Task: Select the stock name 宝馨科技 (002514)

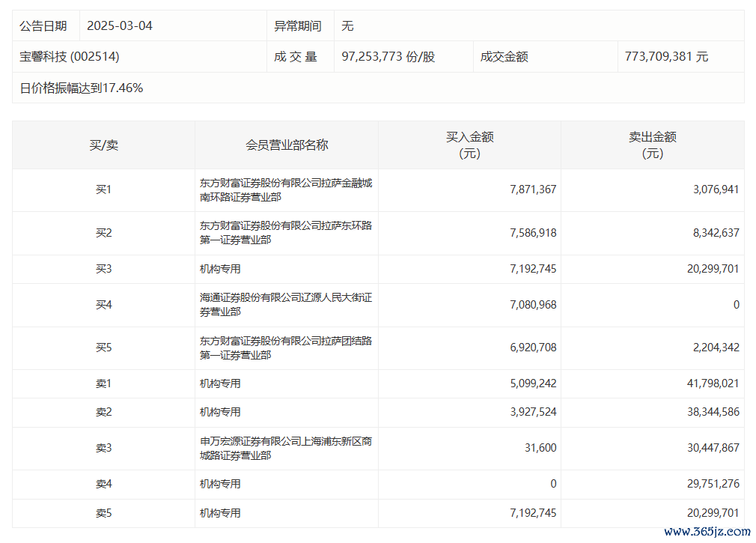Action: [70, 57]
